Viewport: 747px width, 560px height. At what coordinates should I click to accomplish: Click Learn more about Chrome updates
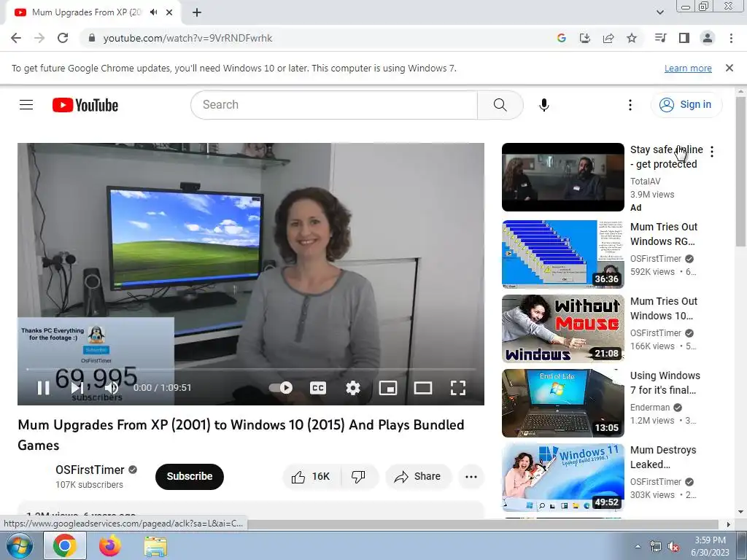point(688,68)
